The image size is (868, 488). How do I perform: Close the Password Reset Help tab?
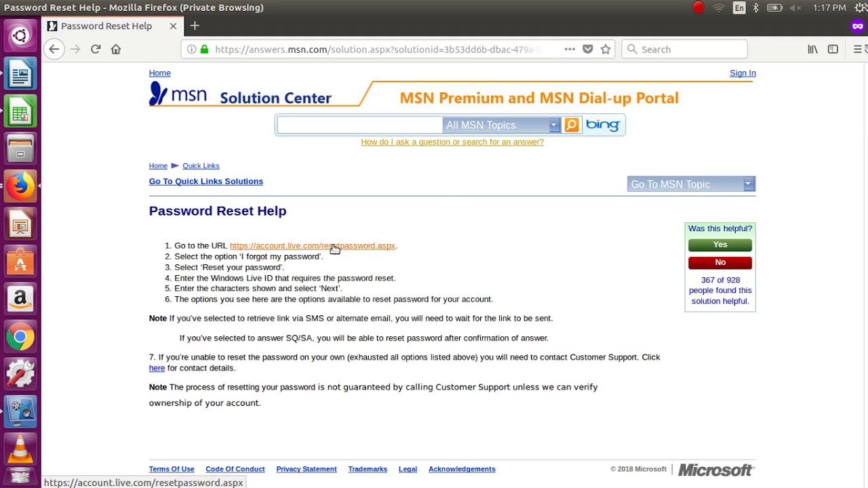tap(173, 26)
